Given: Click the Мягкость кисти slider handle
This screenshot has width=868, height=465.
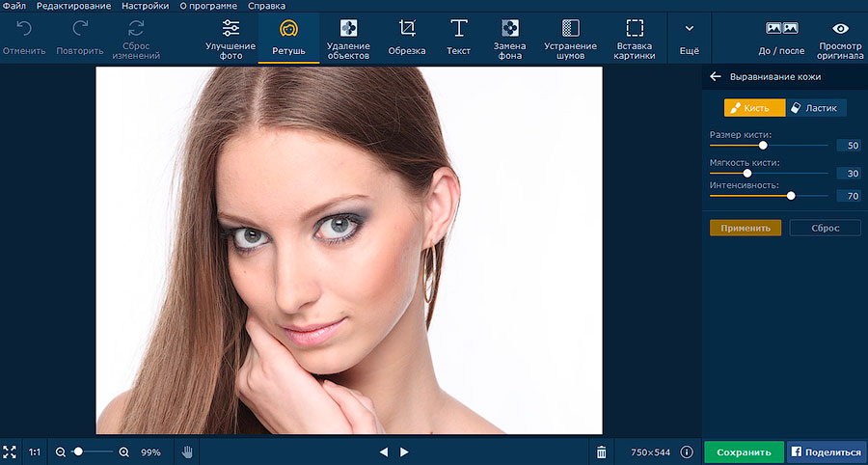Looking at the screenshot, I should [747, 174].
